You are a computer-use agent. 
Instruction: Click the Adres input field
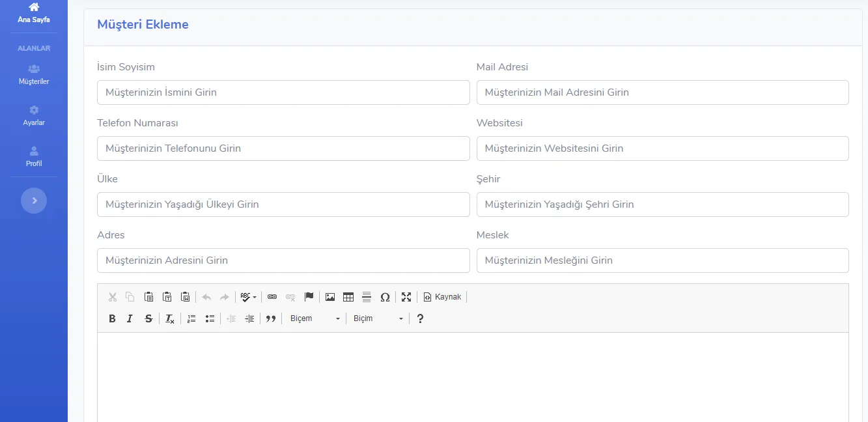pos(283,260)
